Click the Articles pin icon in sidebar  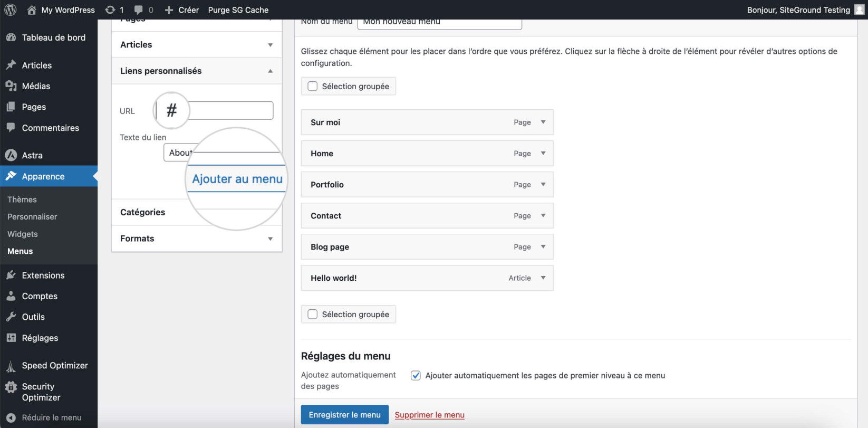point(11,65)
